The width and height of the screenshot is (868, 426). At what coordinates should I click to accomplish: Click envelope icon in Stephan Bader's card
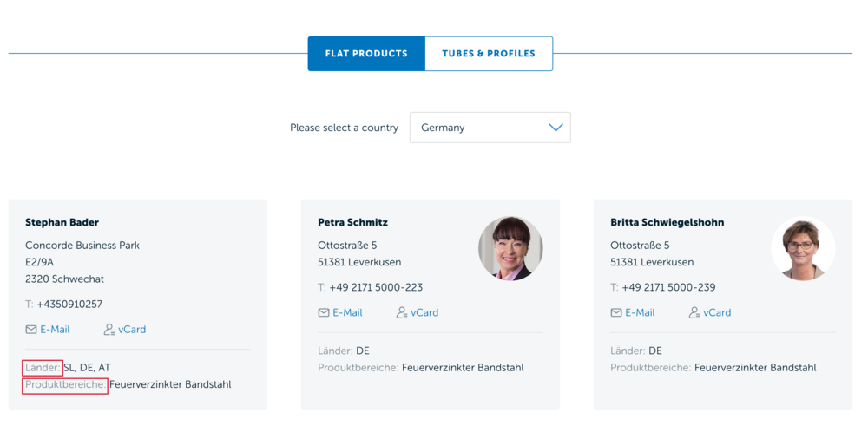tap(31, 330)
